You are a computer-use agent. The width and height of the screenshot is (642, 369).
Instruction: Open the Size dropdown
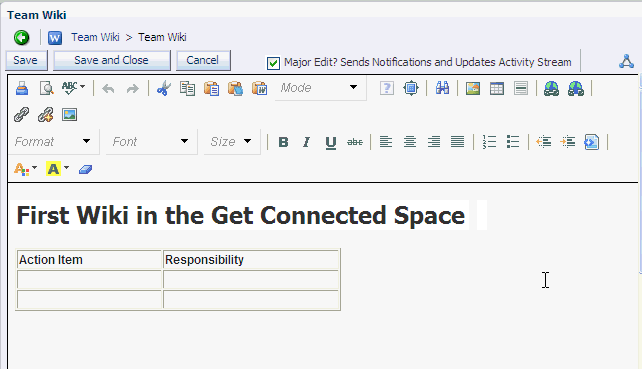pos(232,142)
